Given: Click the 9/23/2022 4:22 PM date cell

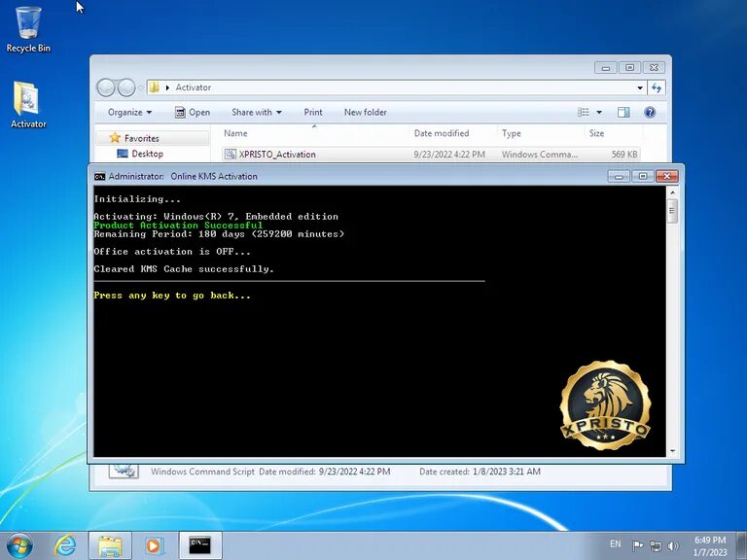Looking at the screenshot, I should [x=449, y=155].
